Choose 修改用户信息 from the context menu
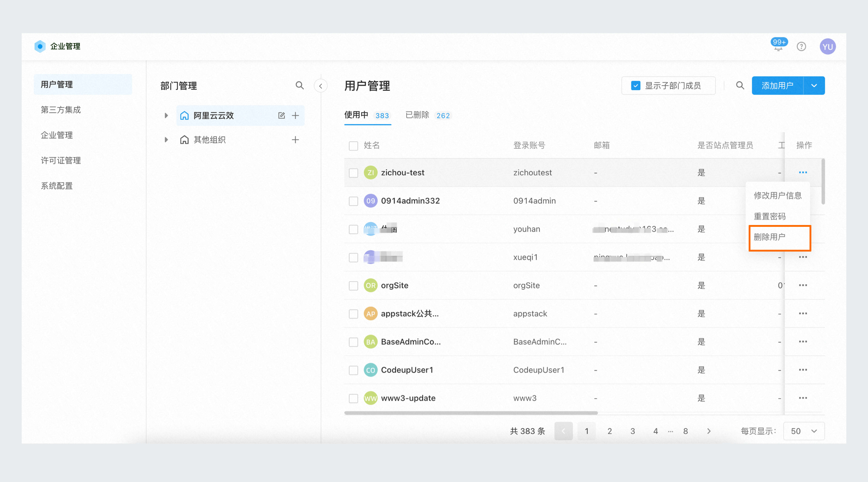Viewport: 868px width, 482px height. coord(777,196)
